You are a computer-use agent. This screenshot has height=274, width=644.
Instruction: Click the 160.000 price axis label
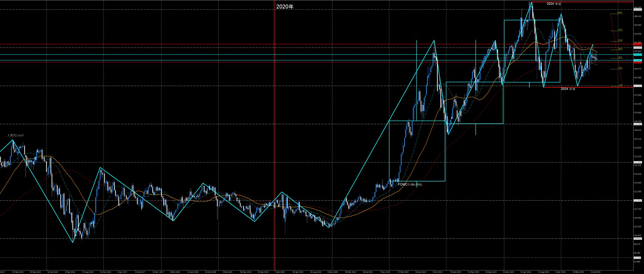638,10
